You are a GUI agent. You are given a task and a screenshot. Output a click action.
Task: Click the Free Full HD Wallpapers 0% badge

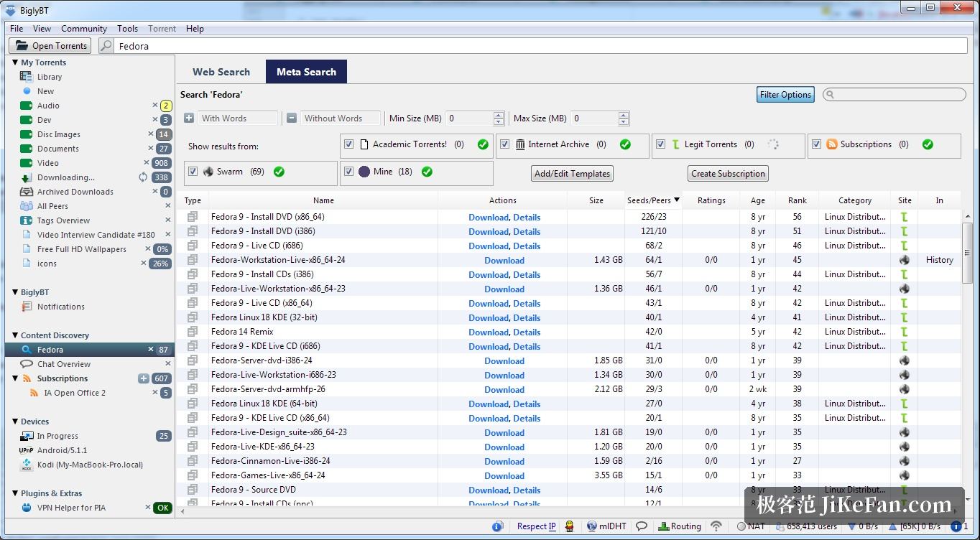pyautogui.click(x=162, y=249)
